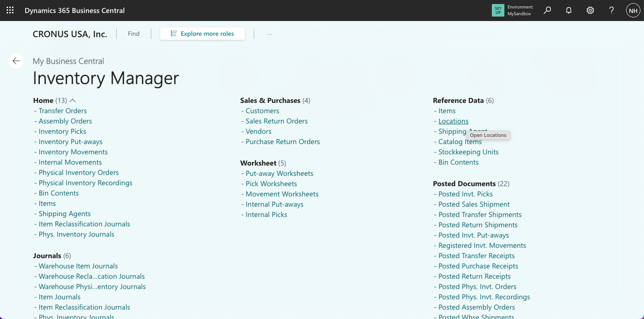The image size is (644, 319).
Task: Open Posted Return Receipts
Action: click(474, 276)
